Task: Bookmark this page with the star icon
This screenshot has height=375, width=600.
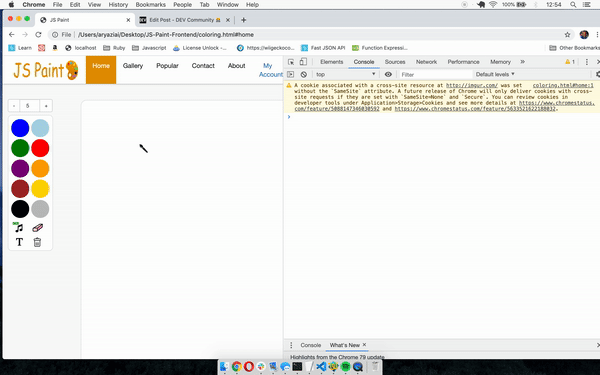Action: point(567,35)
